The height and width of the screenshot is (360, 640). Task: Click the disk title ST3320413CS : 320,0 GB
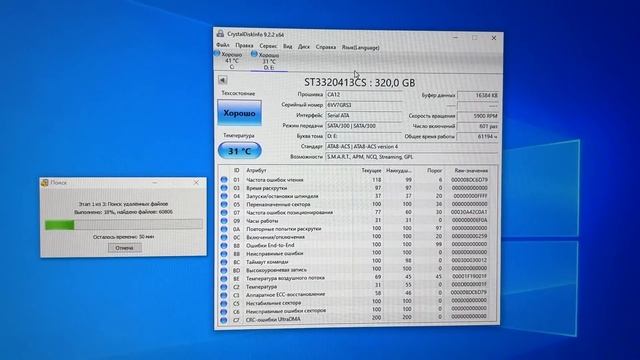point(360,82)
